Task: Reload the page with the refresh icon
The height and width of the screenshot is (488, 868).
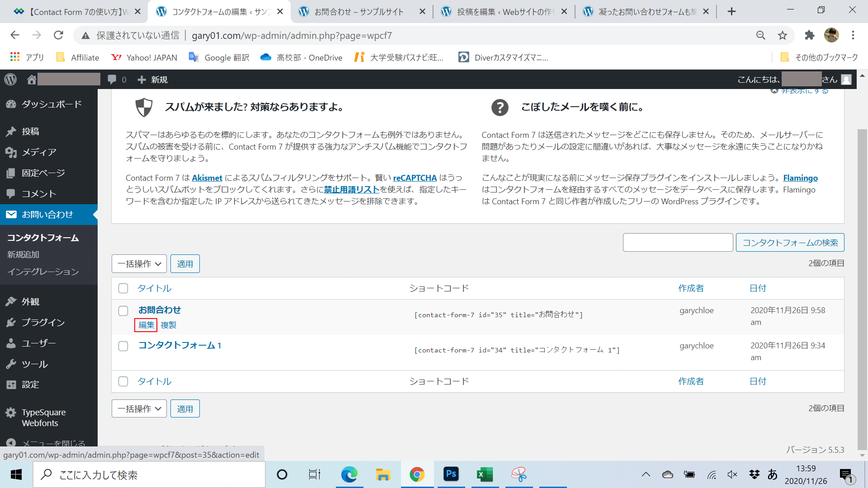Action: [58, 35]
